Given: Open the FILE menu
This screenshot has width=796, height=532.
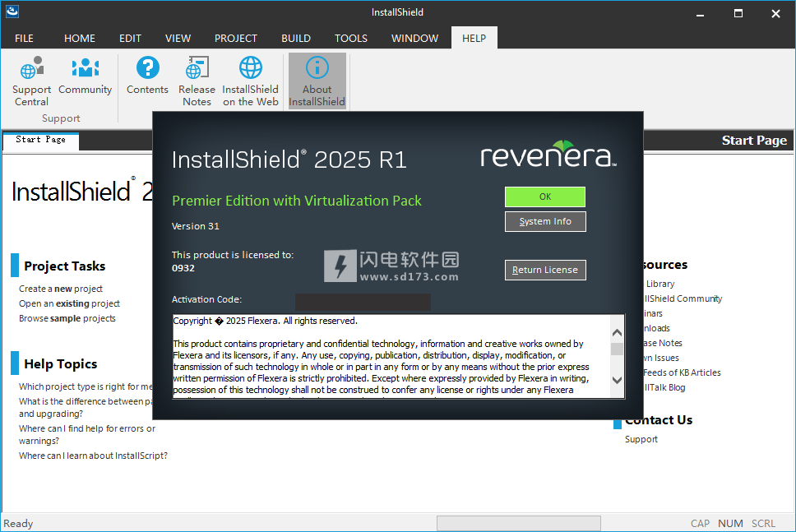Looking at the screenshot, I should pyautogui.click(x=24, y=38).
